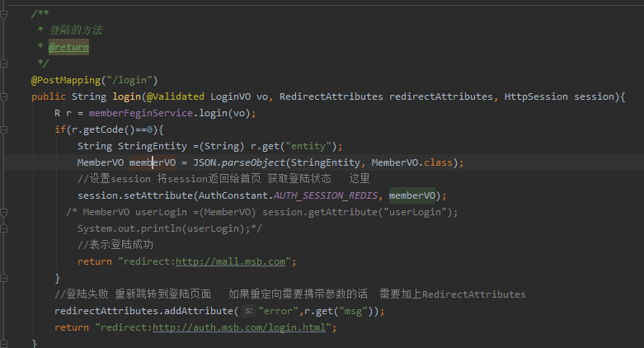Click the MemberVO.class argument
The width and height of the screenshot is (644, 348).
(x=411, y=162)
